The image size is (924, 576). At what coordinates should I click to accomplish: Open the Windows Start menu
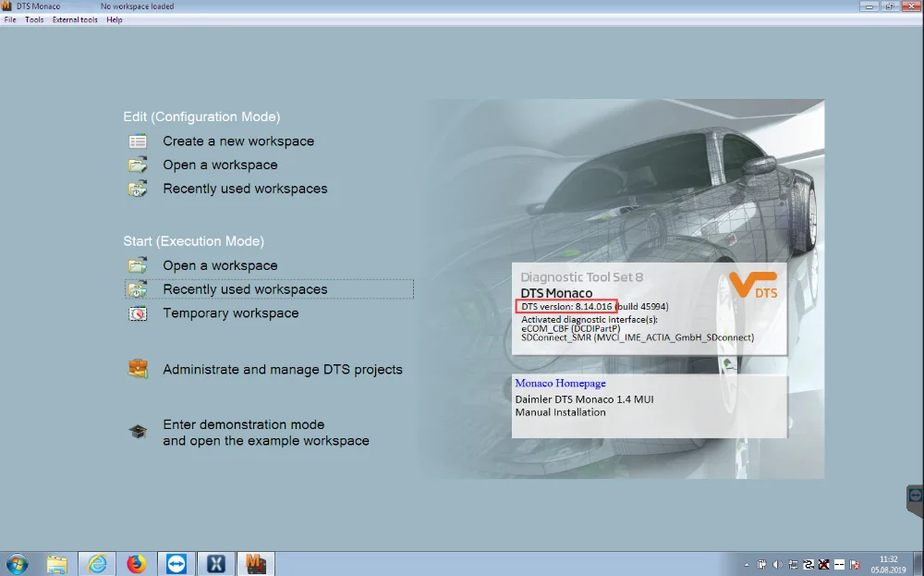17,564
